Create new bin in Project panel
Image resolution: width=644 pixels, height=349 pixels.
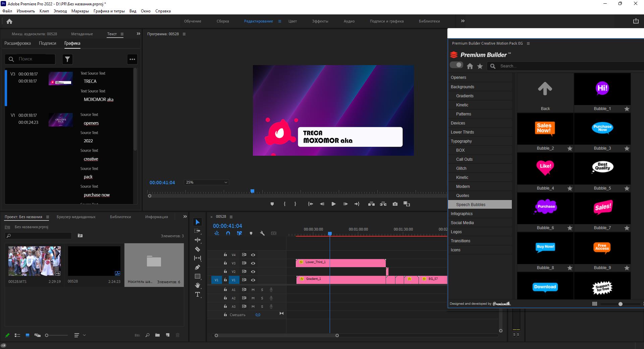(157, 335)
